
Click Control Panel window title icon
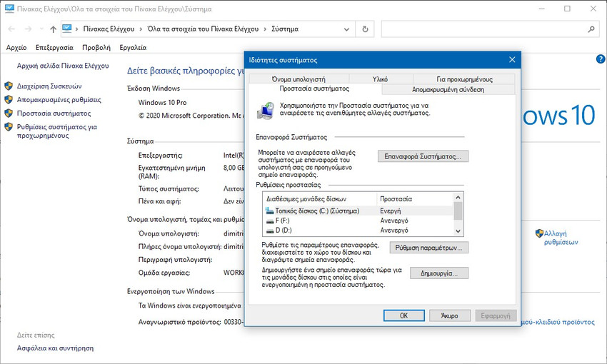[10, 9]
